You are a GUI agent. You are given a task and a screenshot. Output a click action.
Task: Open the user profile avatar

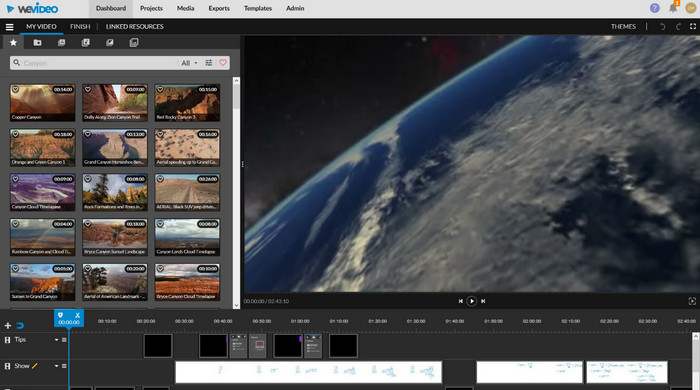coord(690,8)
